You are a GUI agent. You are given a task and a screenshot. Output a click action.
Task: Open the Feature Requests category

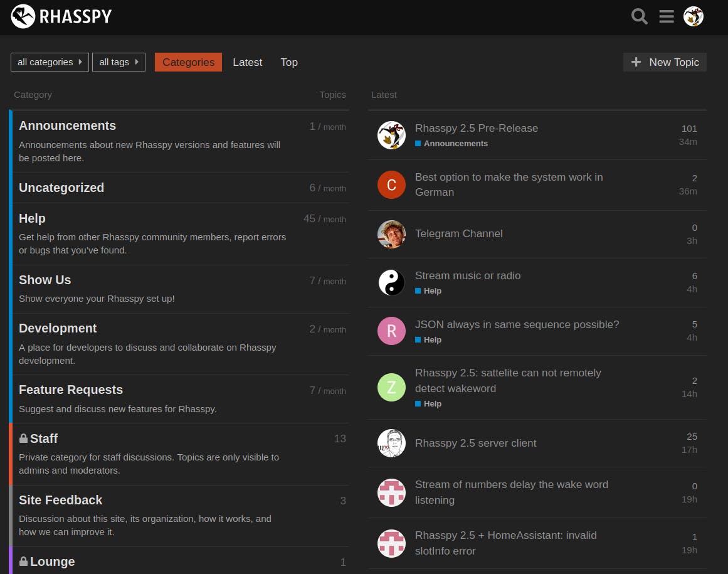point(71,390)
